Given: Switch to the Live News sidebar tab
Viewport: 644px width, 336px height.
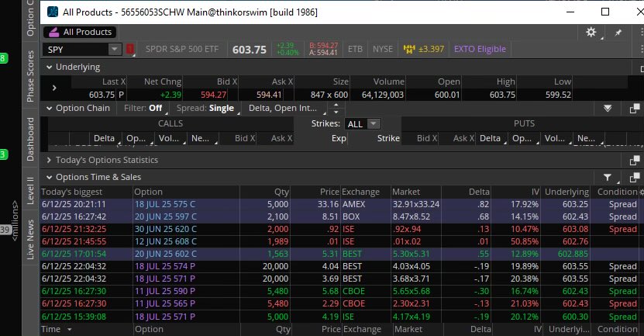Looking at the screenshot, I should point(30,239).
